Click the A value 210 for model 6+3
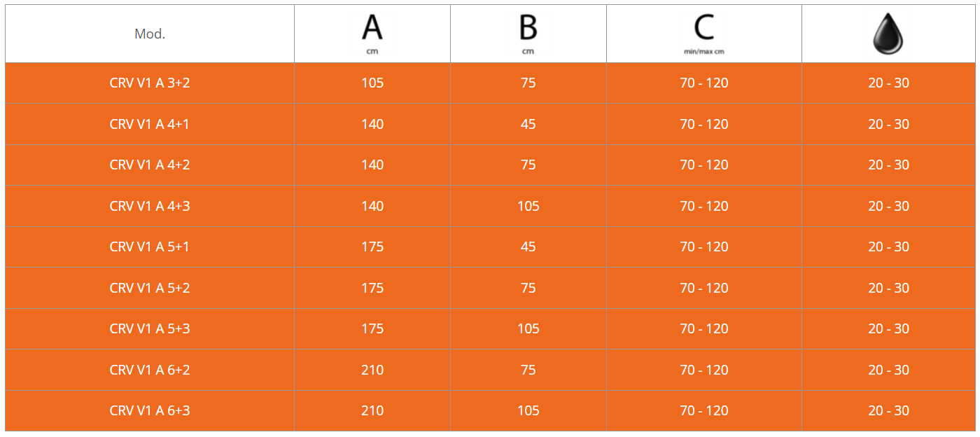Image resolution: width=980 pixels, height=437 pixels. 372,410
